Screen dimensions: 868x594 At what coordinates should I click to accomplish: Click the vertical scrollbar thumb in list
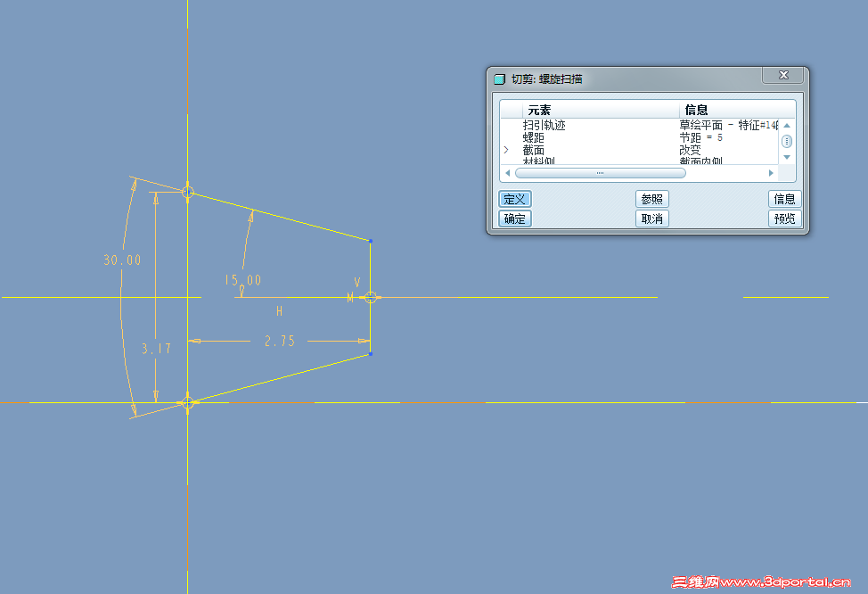(787, 141)
